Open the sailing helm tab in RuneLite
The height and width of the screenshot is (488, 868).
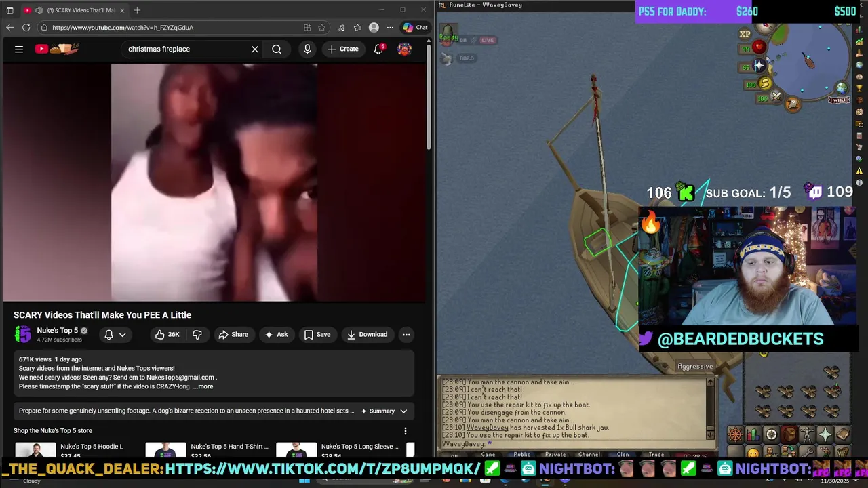tap(735, 434)
